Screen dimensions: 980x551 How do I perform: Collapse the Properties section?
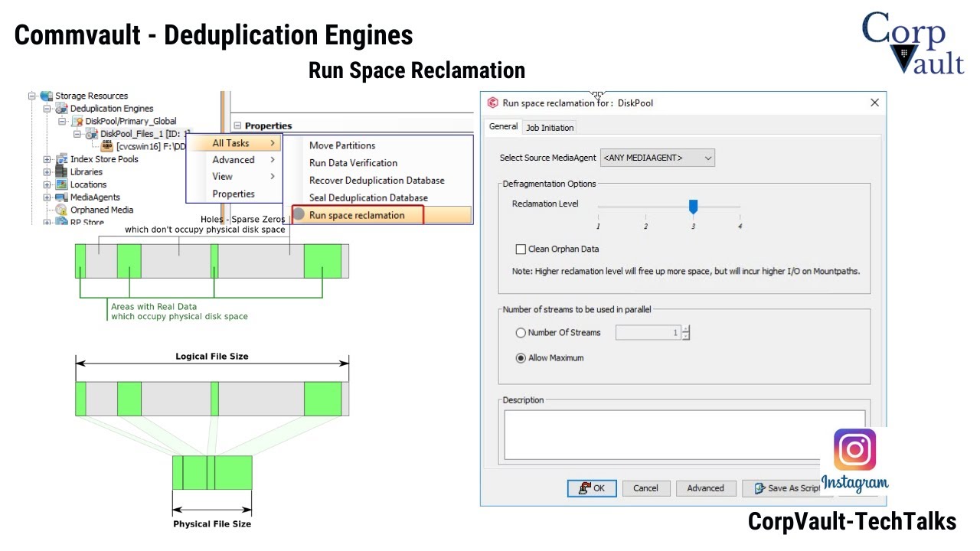(x=237, y=126)
